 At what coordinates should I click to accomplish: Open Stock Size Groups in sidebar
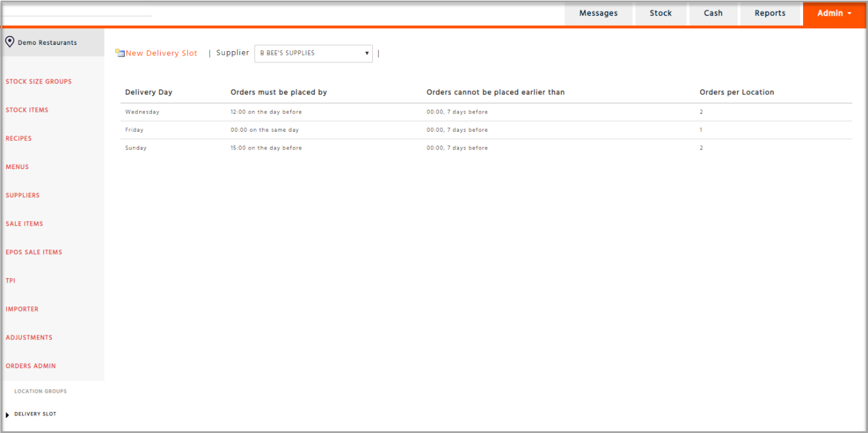pyautogui.click(x=38, y=81)
